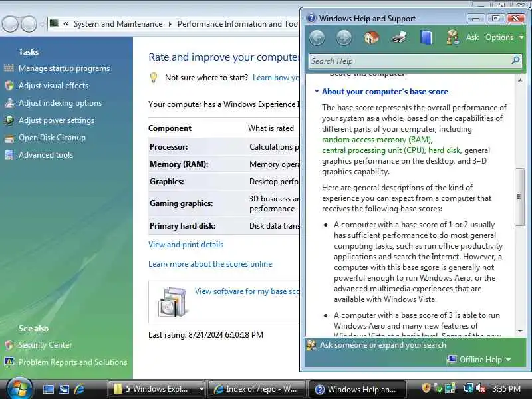Select the Gaming graphics row

pyautogui.click(x=223, y=203)
